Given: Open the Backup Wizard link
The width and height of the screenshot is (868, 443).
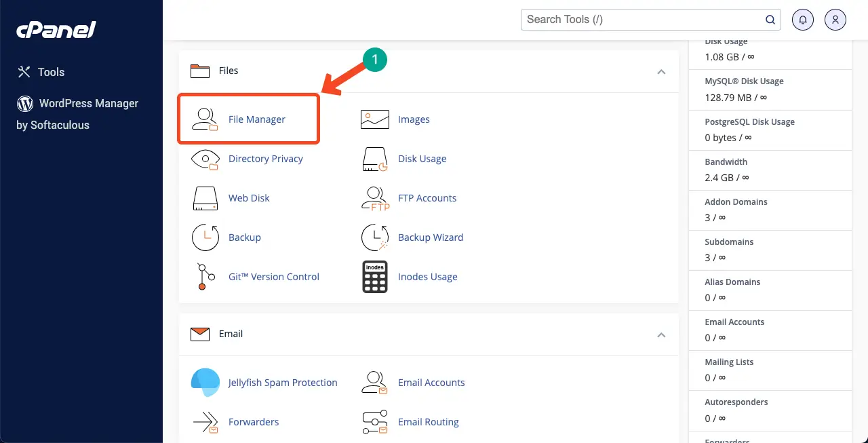Looking at the screenshot, I should [x=431, y=237].
